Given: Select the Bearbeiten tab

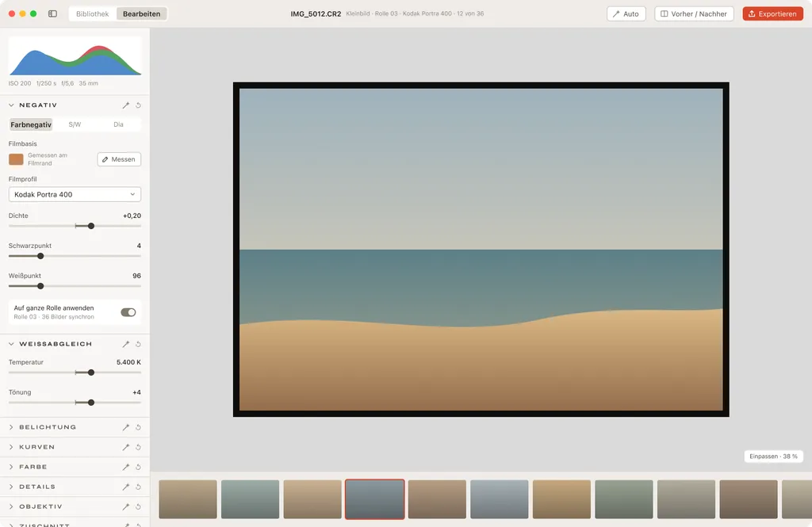Looking at the screenshot, I should [141, 14].
